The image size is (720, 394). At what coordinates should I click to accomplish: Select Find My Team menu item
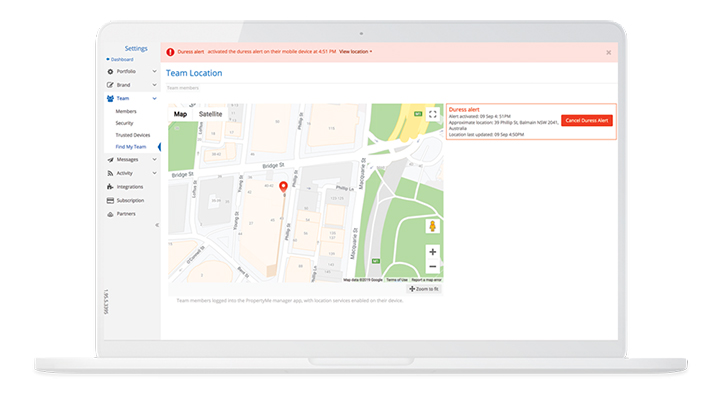pos(131,147)
